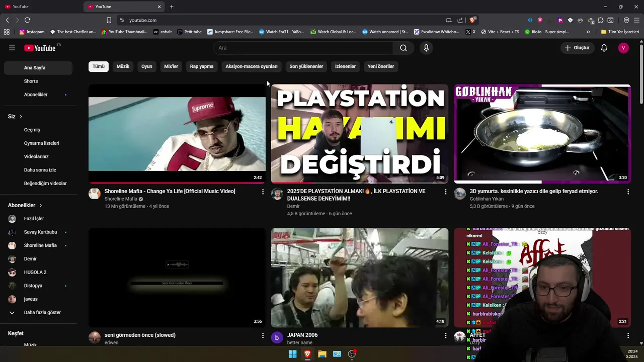Image resolution: width=644 pixels, height=362 pixels.
Task: Select the İzlenenler chip
Action: [x=345, y=66]
